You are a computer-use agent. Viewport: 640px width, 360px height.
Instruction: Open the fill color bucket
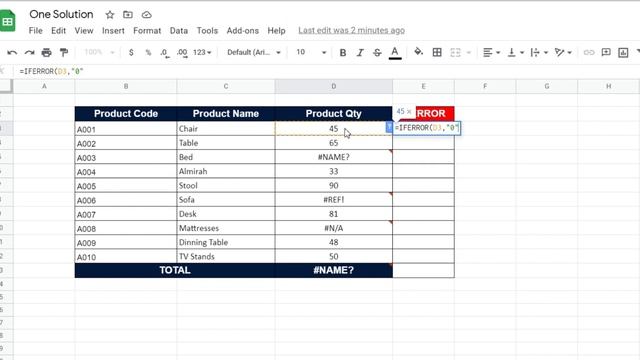tap(418, 52)
